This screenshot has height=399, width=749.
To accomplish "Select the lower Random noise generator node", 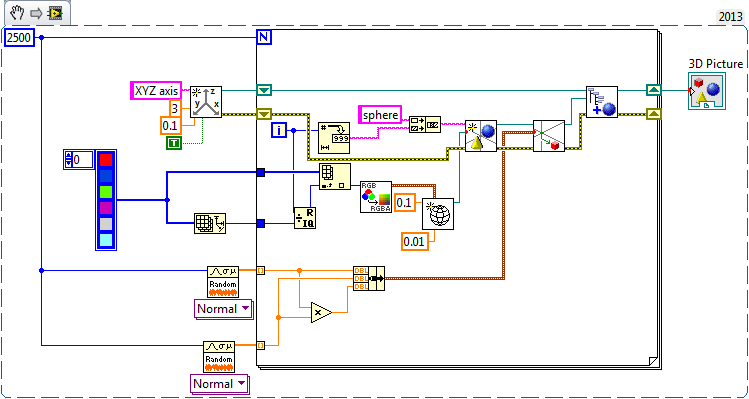I will pos(219,357).
